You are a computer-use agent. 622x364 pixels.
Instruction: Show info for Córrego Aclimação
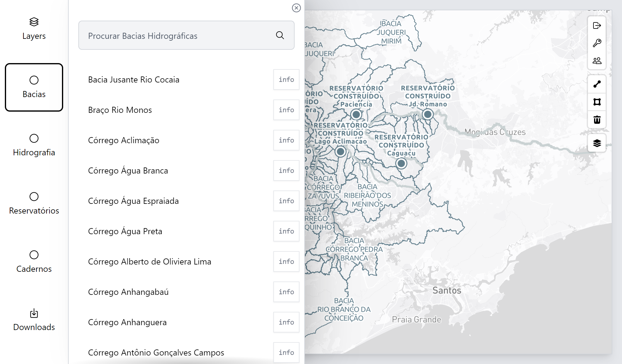coord(286,140)
